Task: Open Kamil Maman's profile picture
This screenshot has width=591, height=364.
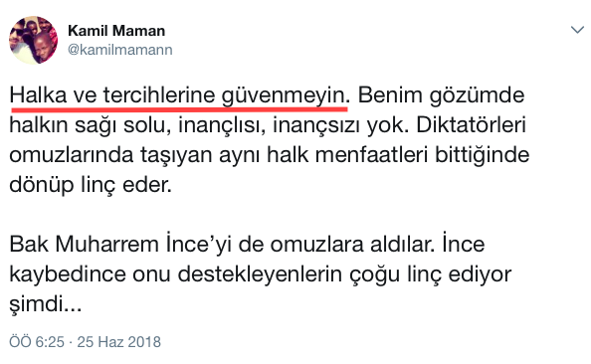Action: click(x=33, y=40)
